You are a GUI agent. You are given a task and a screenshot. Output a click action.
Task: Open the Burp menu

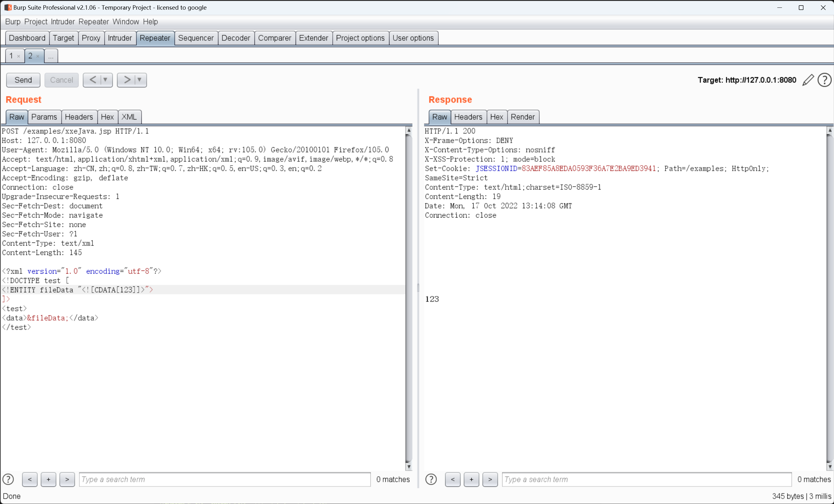tap(12, 22)
